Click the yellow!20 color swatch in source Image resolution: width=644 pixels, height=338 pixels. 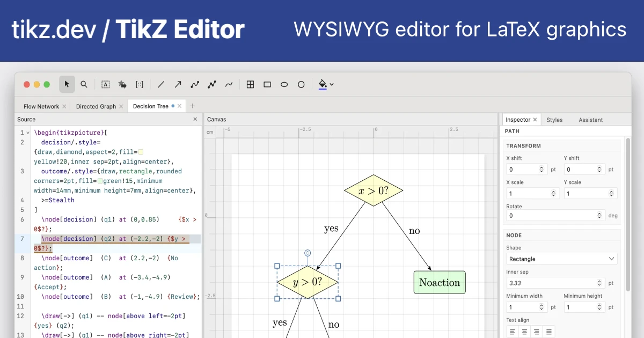[x=141, y=152]
